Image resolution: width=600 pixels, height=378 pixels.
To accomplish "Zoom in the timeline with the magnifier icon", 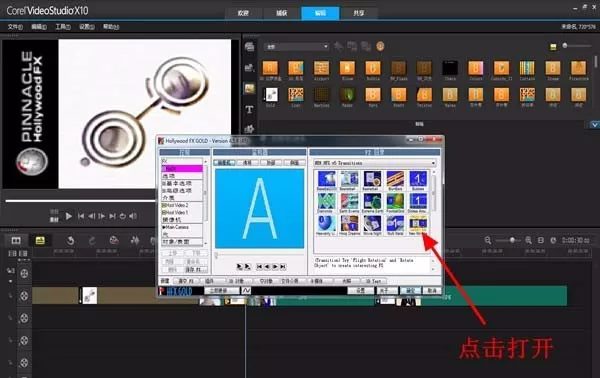I will (528, 240).
